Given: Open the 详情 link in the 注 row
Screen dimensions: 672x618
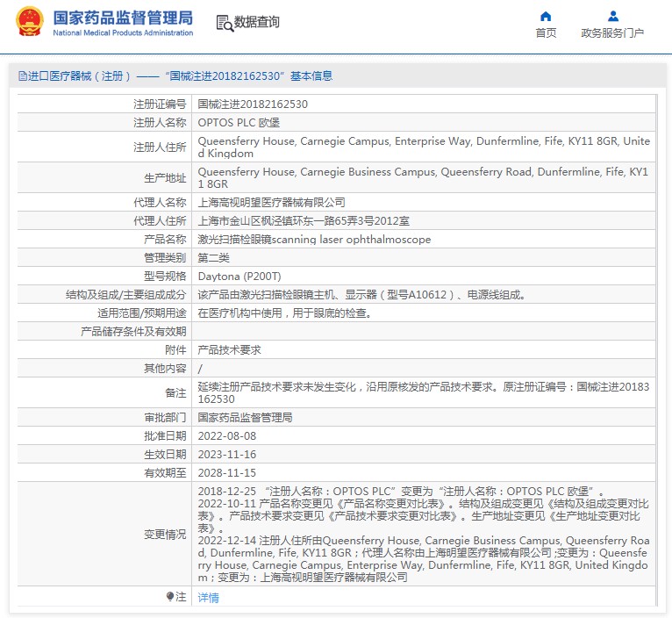Looking at the screenshot, I should click(x=208, y=598).
